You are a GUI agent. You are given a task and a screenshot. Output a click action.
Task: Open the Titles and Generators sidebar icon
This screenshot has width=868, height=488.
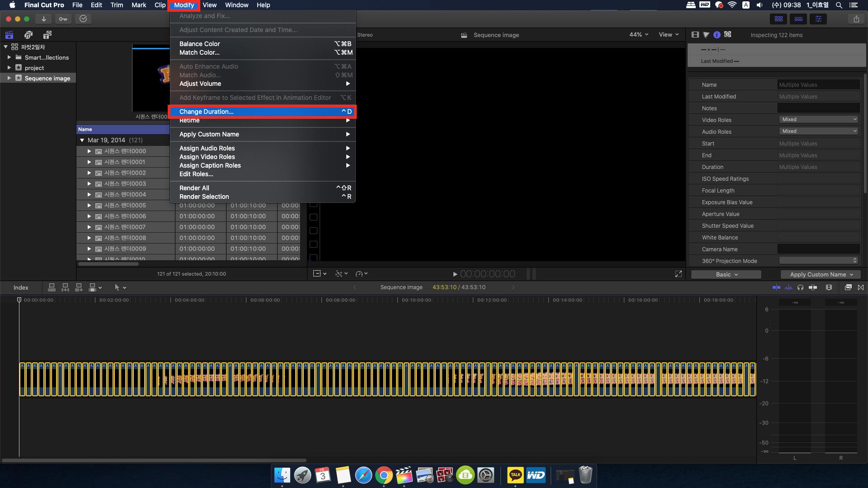coord(47,35)
